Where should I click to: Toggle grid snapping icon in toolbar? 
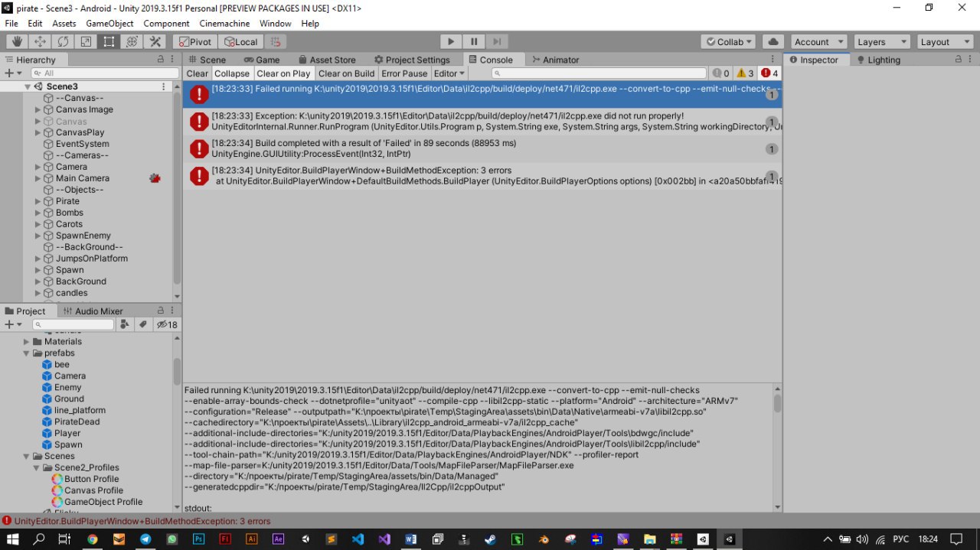276,42
